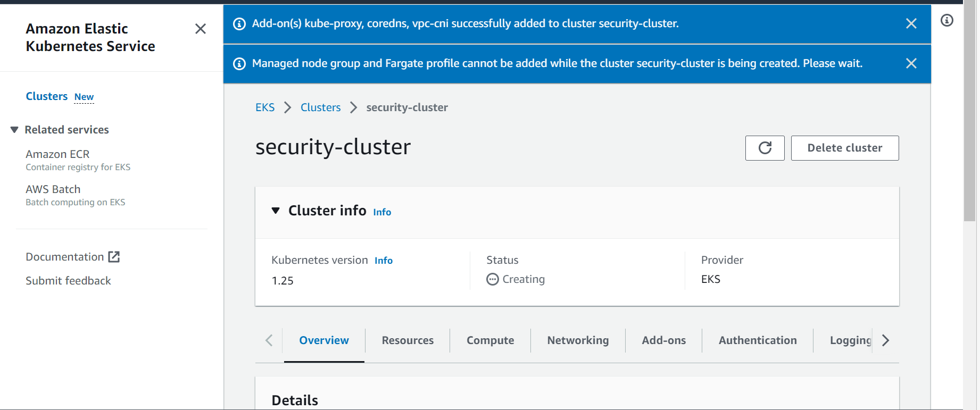The width and height of the screenshot is (980, 410).
Task: Click the Documentation external link icon
Action: pos(114,257)
